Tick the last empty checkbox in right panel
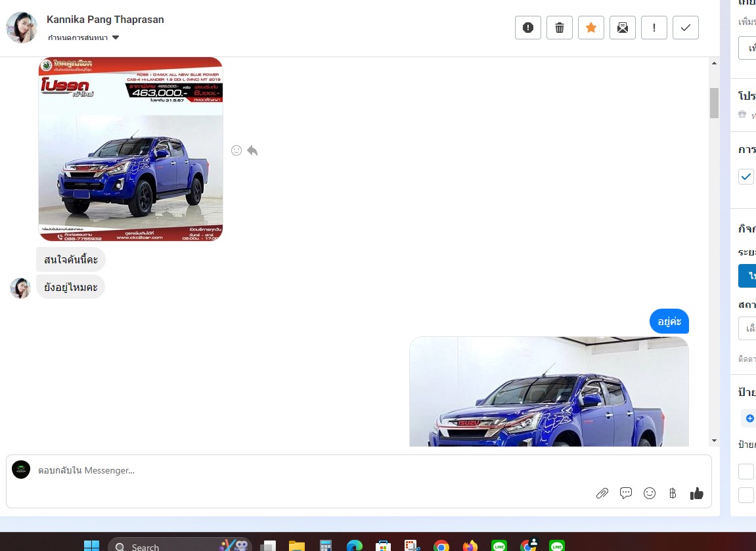The image size is (756, 551). [746, 495]
